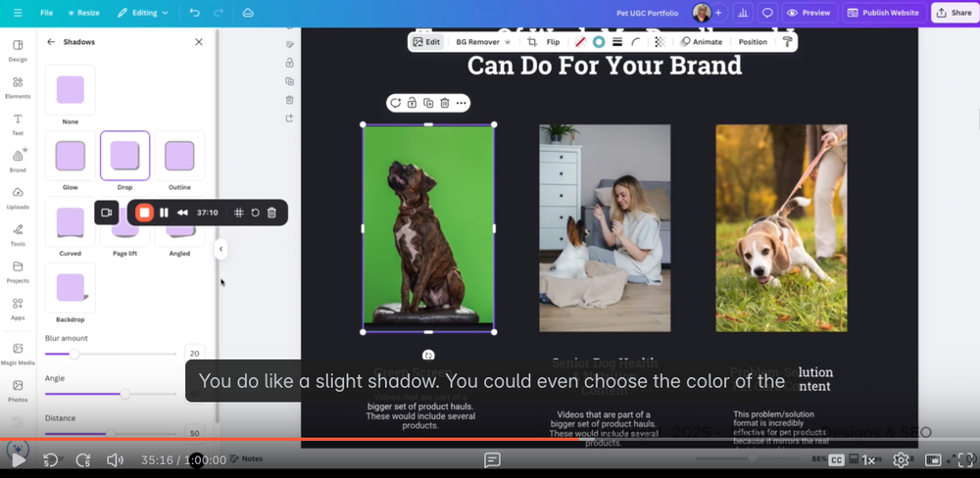
Task: Open the analytics bar chart icon
Action: coord(743,13)
